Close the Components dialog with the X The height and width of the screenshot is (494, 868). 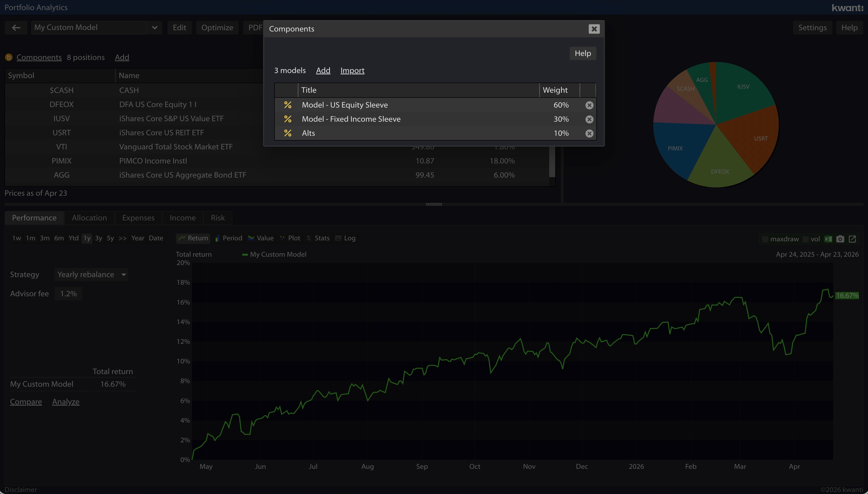pos(594,29)
